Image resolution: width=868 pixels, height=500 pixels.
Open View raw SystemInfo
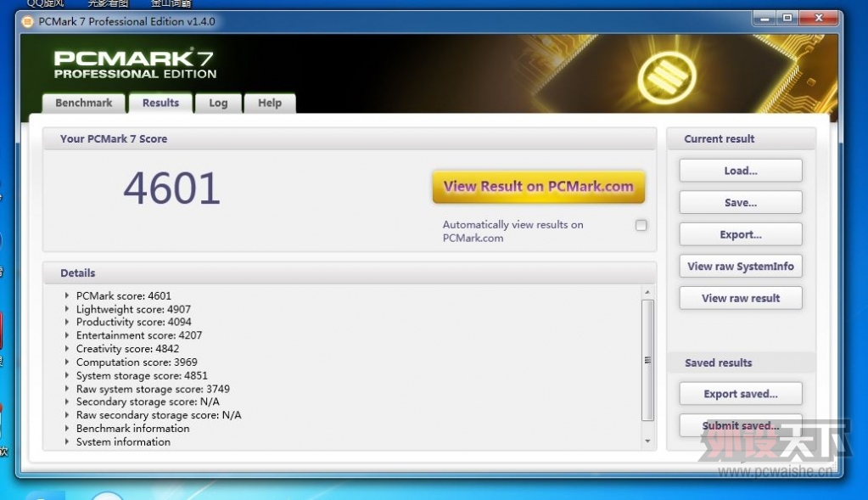click(x=741, y=267)
